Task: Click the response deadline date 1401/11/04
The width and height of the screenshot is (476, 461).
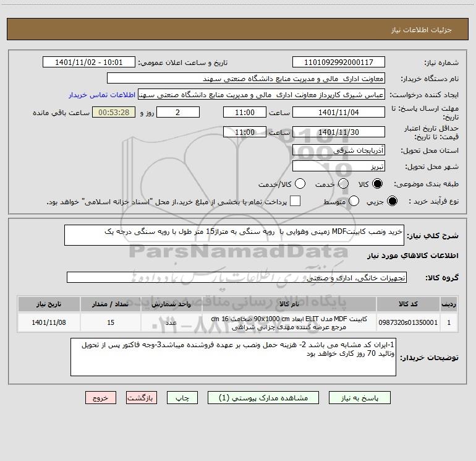Action: pos(339,113)
